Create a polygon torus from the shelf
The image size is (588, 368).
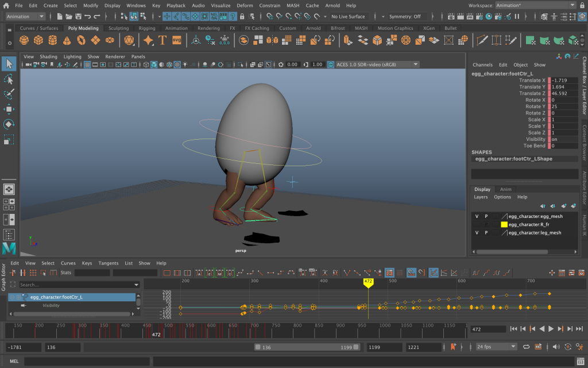pos(81,40)
